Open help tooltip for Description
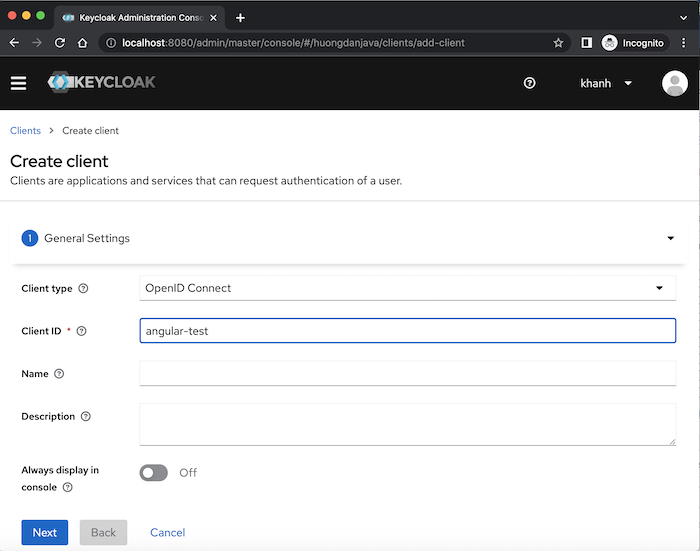The height and width of the screenshot is (551, 700). [x=86, y=417]
